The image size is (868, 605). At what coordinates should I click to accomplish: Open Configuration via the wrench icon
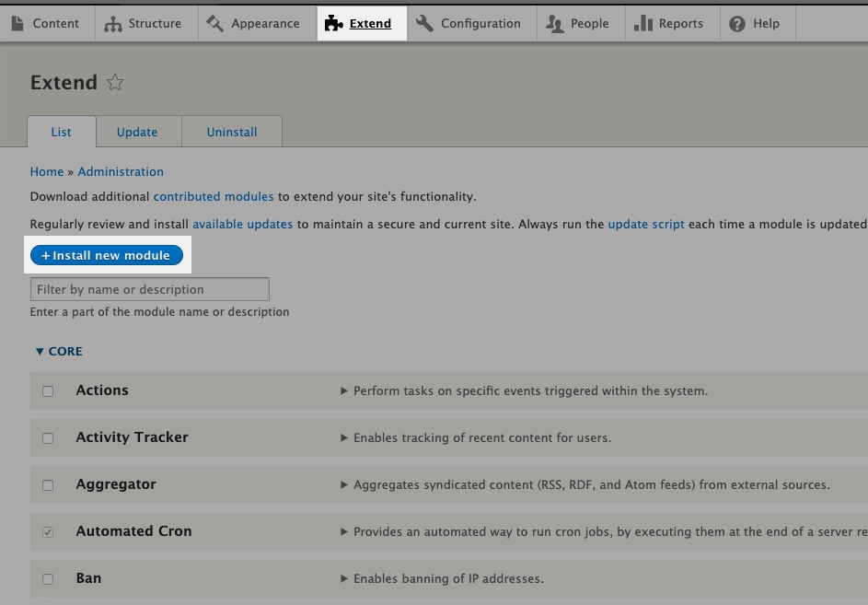point(424,23)
